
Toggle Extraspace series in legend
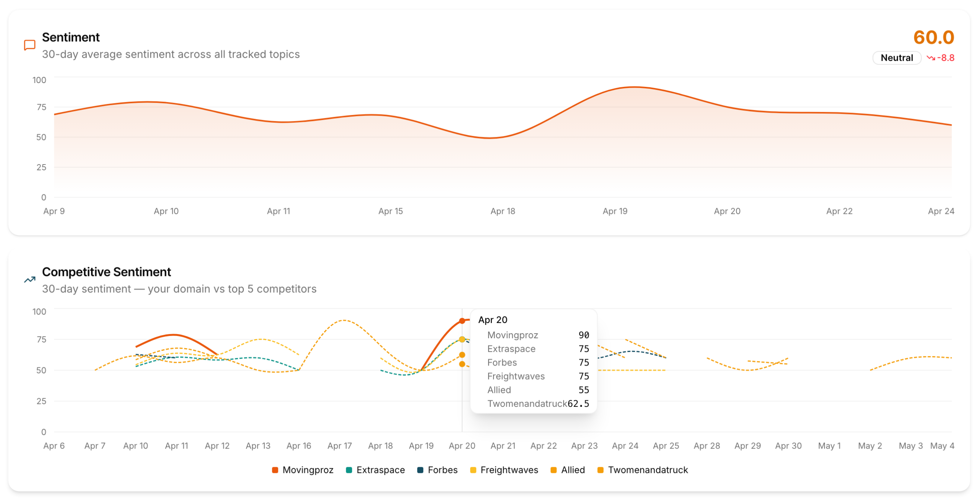375,470
